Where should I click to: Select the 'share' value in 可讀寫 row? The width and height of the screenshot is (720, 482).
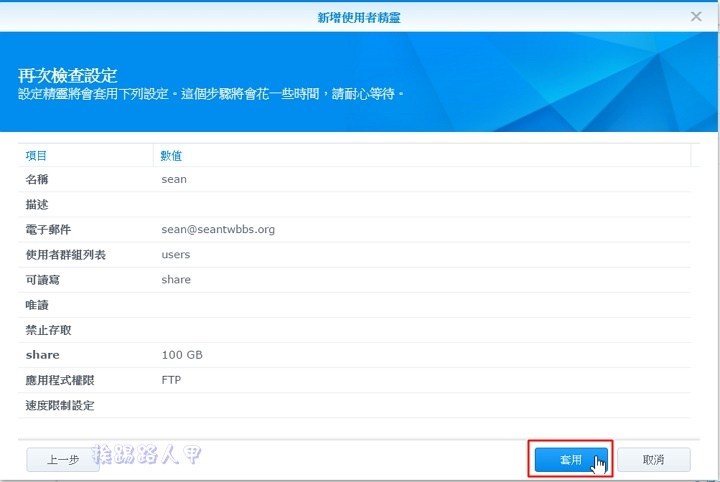coord(176,280)
